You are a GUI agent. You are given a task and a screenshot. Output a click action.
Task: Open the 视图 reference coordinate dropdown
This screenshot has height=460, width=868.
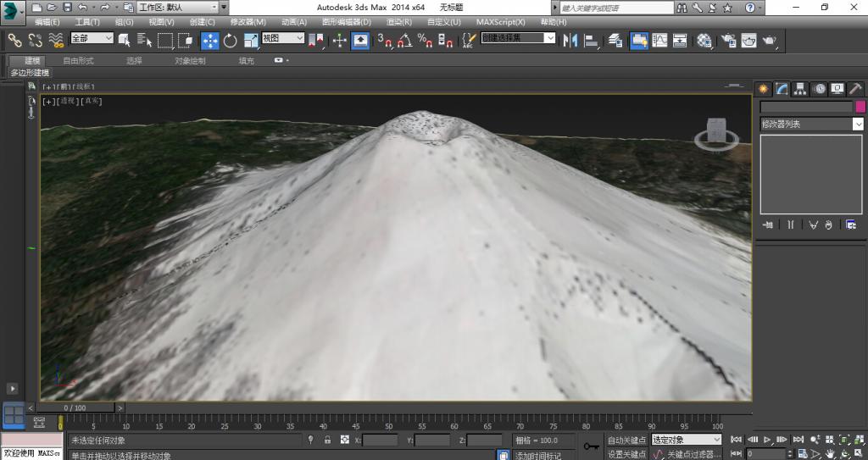[x=283, y=37]
